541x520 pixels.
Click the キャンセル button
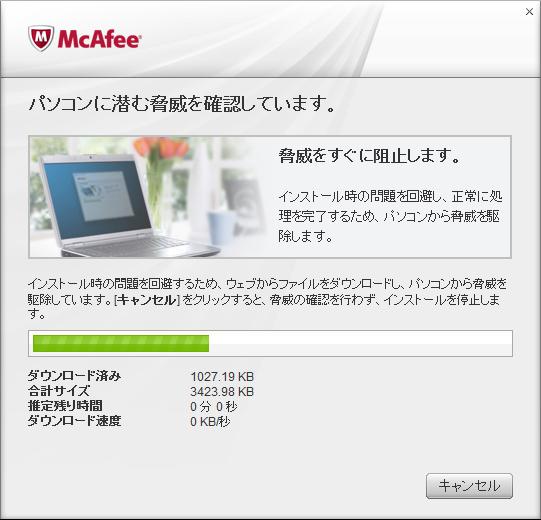tap(469, 486)
